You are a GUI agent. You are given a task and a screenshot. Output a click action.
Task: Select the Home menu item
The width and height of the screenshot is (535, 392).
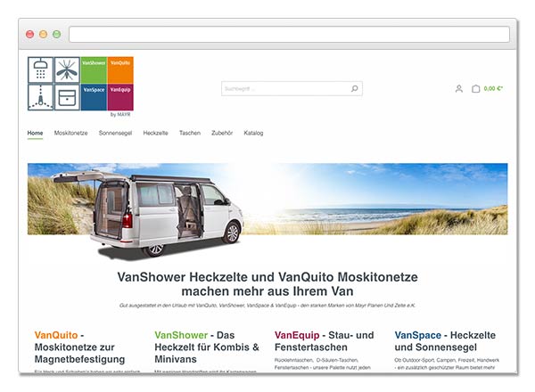(35, 133)
